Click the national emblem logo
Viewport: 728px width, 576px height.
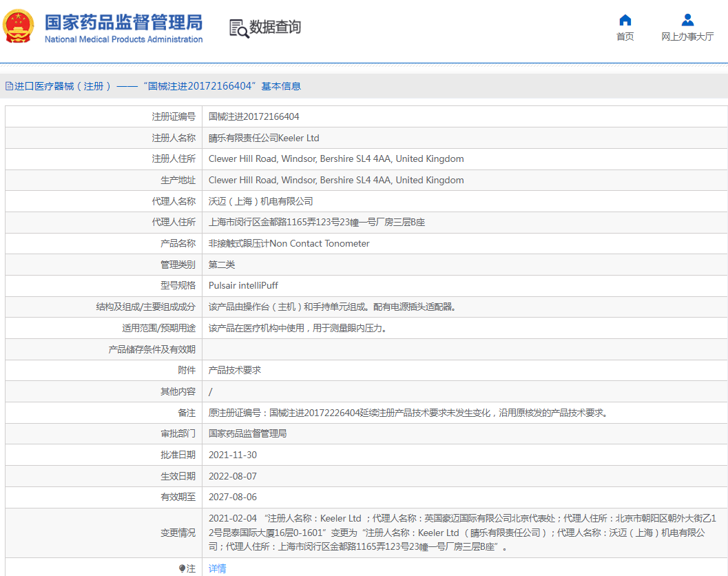point(19,27)
